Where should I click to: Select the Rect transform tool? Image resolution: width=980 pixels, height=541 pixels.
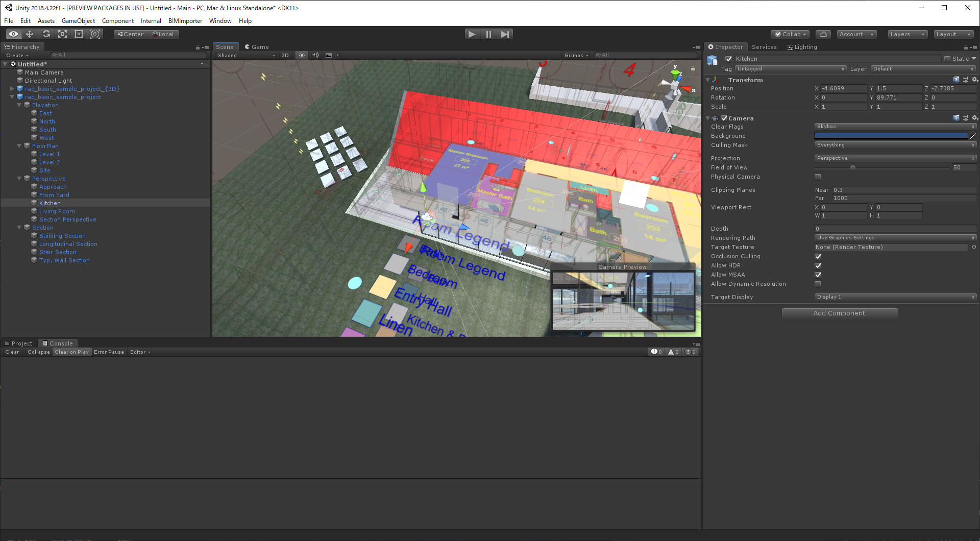(79, 34)
